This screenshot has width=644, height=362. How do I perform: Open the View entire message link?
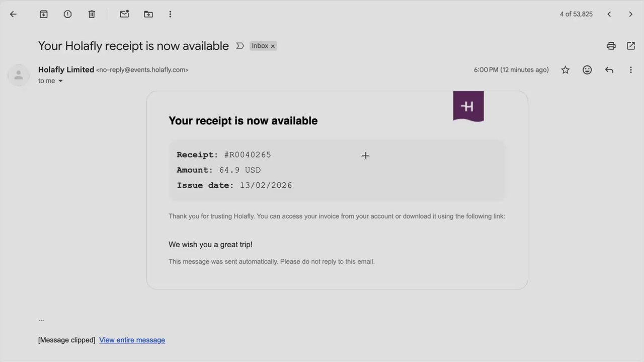click(132, 340)
